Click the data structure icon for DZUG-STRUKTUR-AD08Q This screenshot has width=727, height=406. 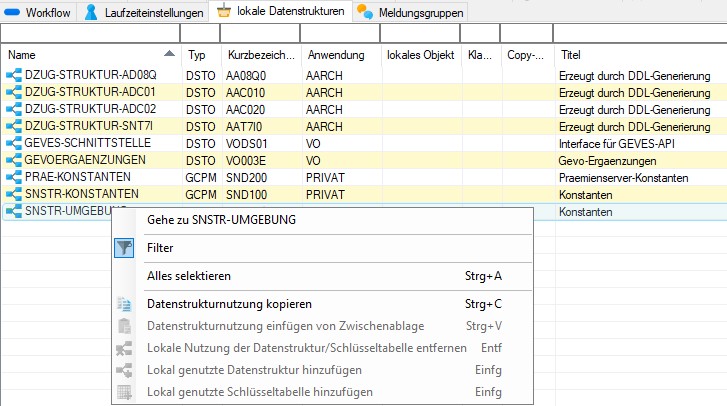click(x=13, y=75)
